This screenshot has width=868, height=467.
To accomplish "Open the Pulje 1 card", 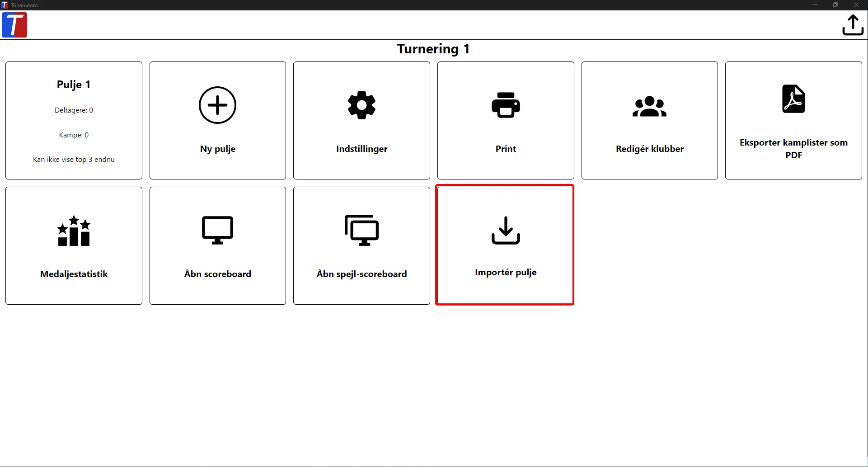I will point(74,120).
